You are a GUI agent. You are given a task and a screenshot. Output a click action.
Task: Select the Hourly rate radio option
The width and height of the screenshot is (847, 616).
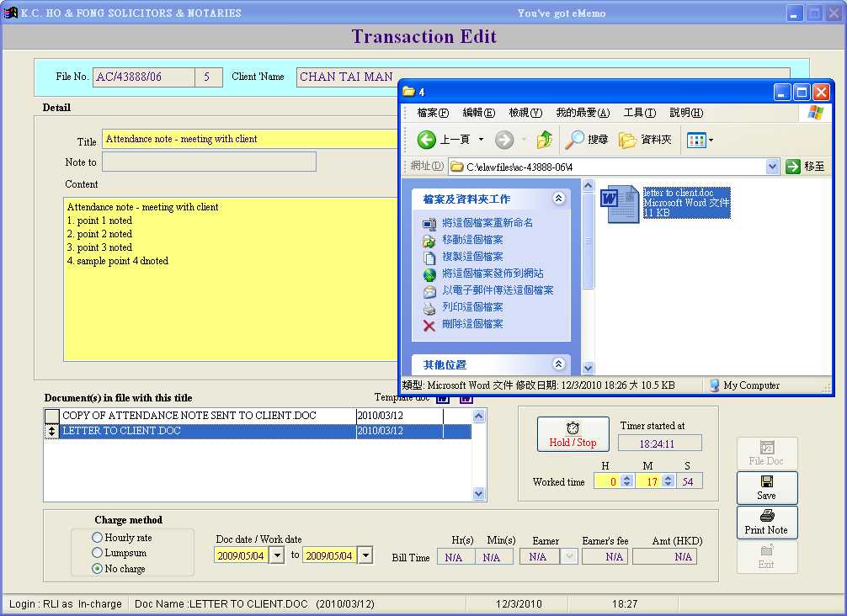coord(98,538)
